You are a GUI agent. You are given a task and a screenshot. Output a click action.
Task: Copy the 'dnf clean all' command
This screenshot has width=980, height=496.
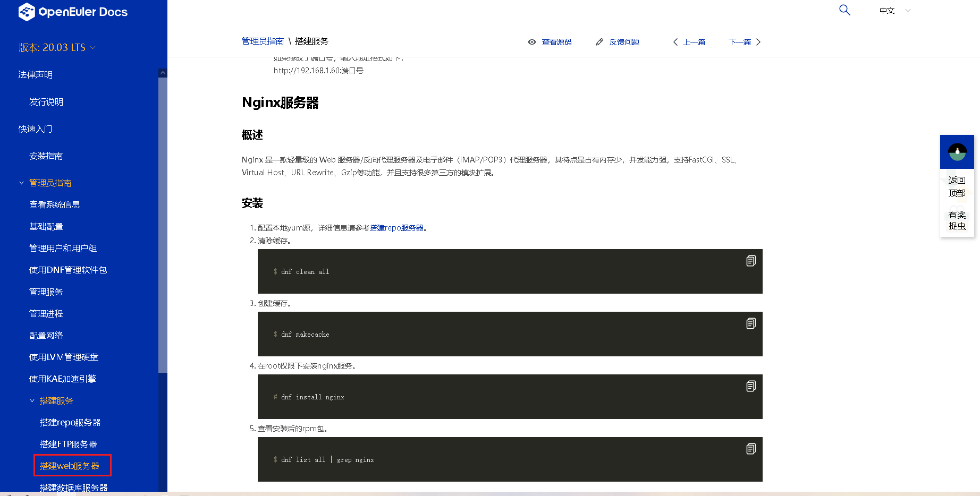751,261
